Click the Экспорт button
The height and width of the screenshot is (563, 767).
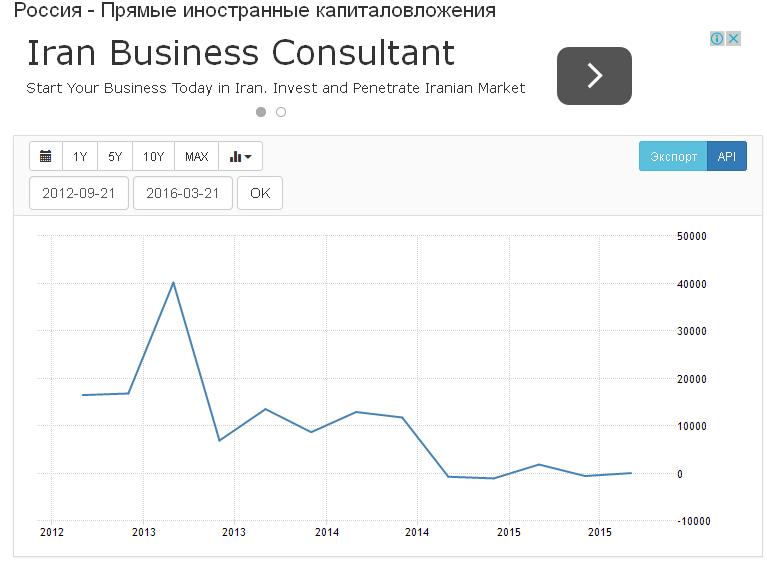pos(673,157)
